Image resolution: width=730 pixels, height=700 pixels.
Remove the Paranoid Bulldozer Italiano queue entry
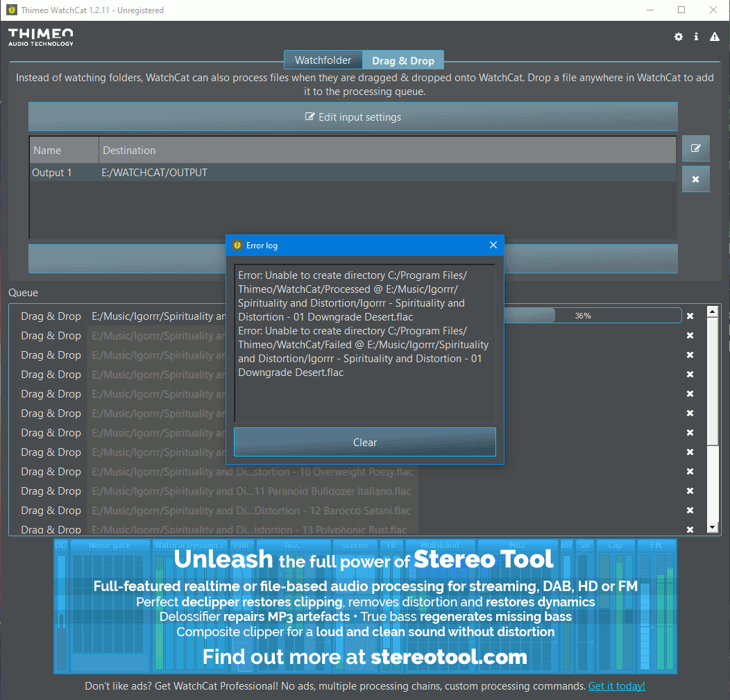pyautogui.click(x=690, y=491)
